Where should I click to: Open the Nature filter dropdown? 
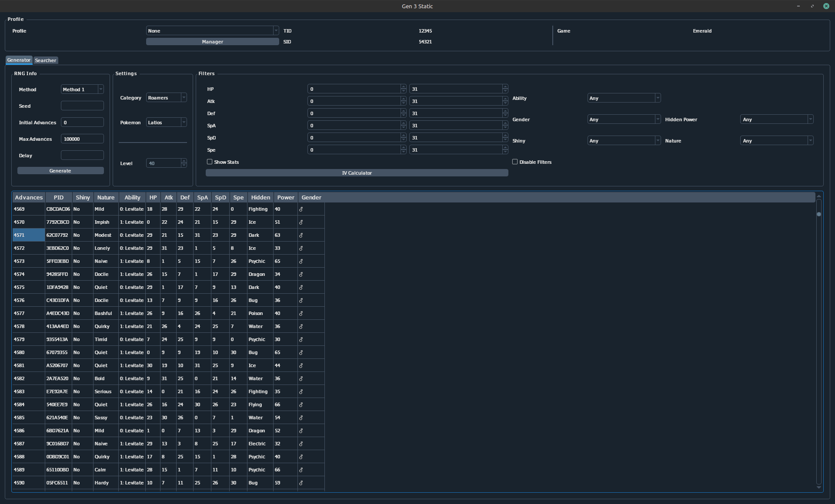[x=776, y=141]
